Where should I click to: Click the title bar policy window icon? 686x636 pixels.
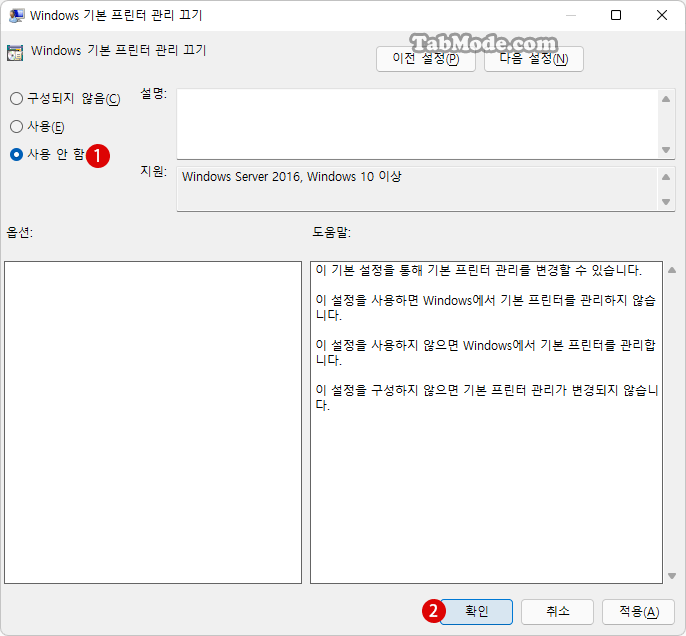[17, 15]
